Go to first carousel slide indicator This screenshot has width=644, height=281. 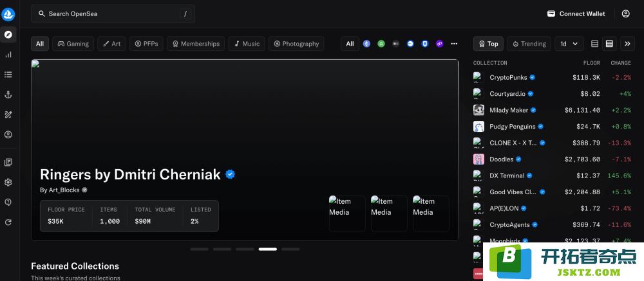199,249
